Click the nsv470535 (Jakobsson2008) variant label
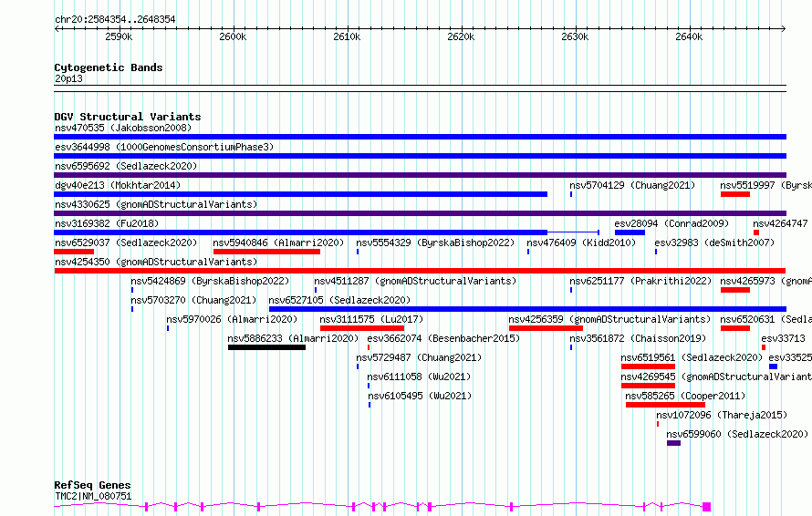Image resolution: width=812 pixels, height=516 pixels. tap(123, 128)
